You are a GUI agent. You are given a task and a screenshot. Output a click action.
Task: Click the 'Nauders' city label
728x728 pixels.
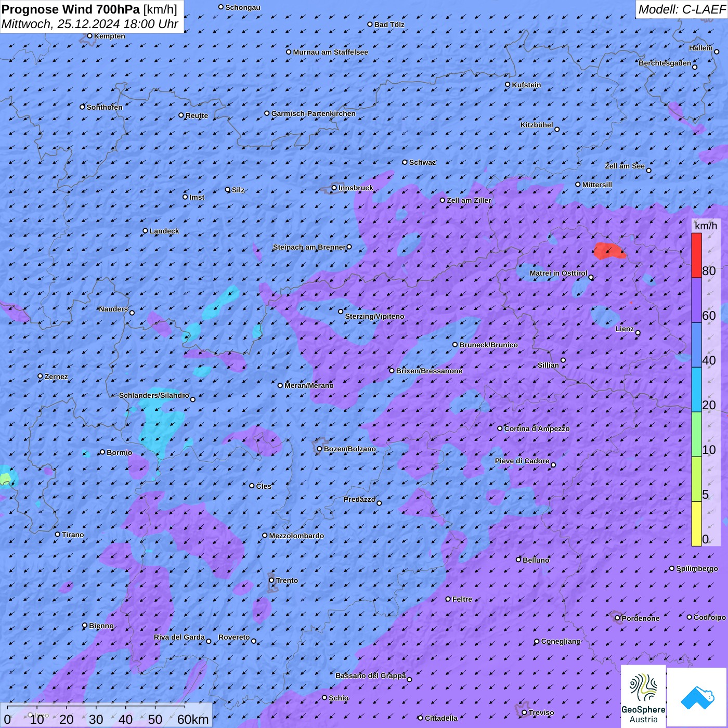click(113, 309)
